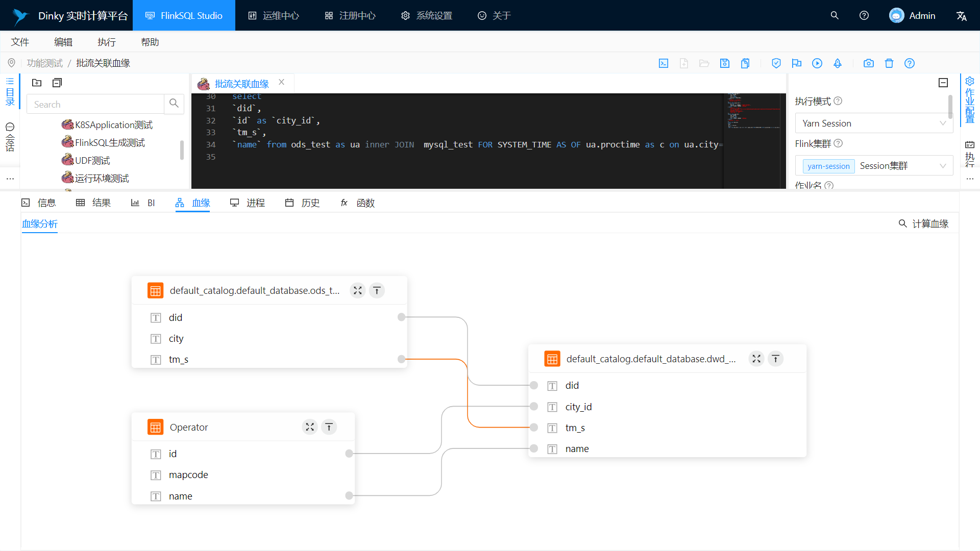Click the play run-SQL toolbar icon
This screenshot has height=551, width=980.
coord(817,63)
